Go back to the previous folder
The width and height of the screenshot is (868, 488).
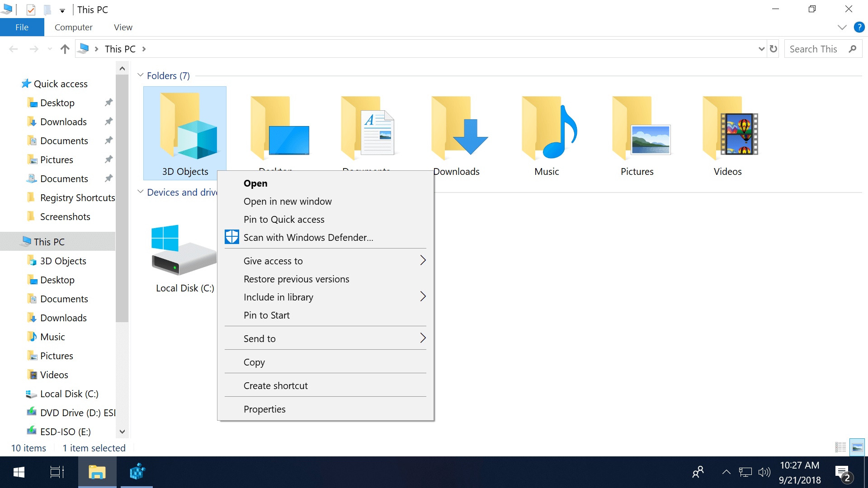click(13, 48)
